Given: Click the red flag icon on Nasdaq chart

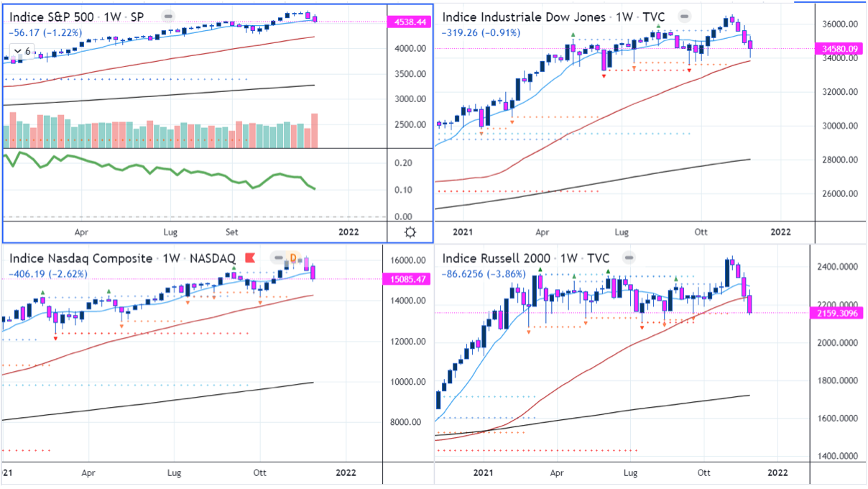Looking at the screenshot, I should coord(250,257).
